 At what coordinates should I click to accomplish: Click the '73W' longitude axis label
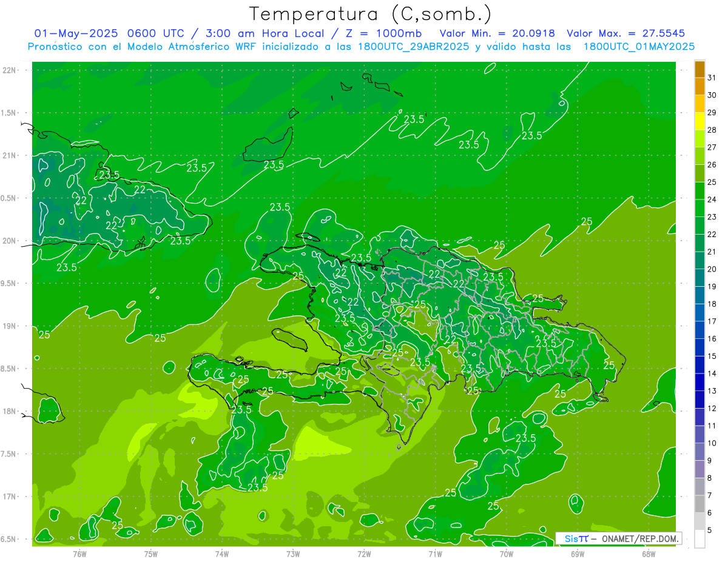coord(293,553)
